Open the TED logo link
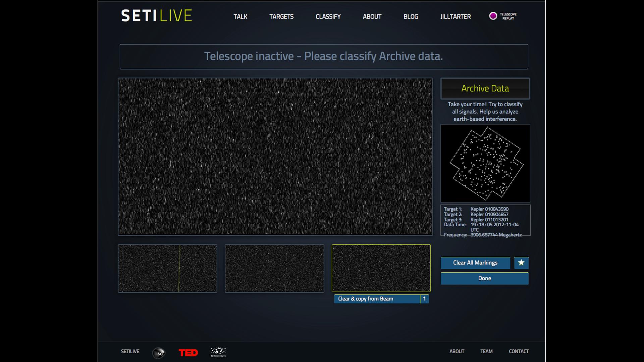The height and width of the screenshot is (362, 644). coord(188,353)
